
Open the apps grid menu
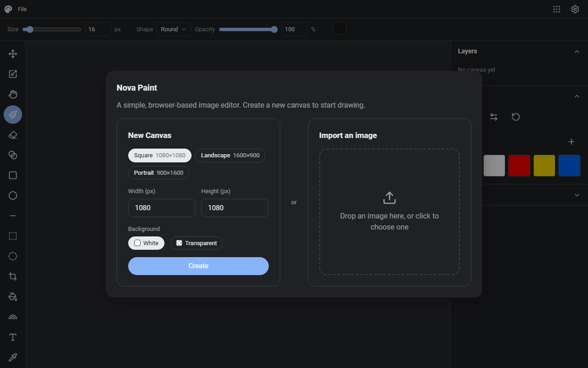click(557, 9)
